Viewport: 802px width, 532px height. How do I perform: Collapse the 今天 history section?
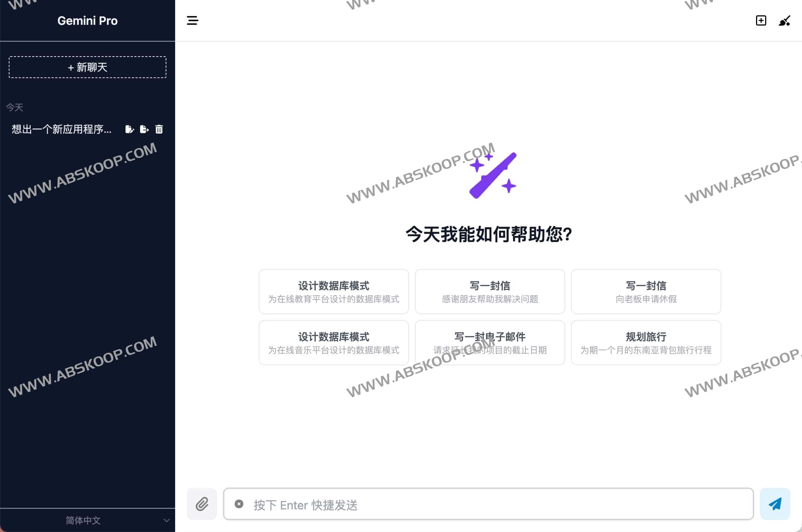click(14, 107)
